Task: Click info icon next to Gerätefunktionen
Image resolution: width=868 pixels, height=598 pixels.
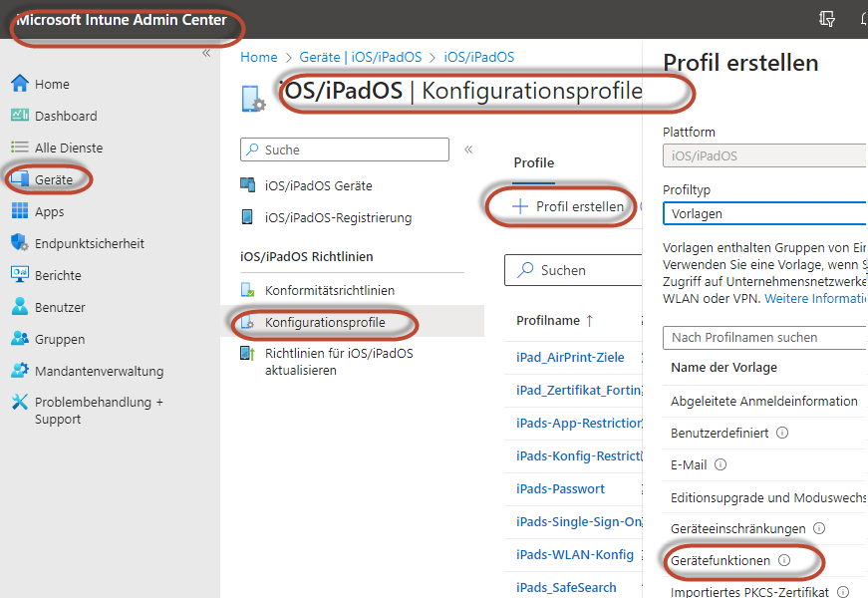Action: [783, 561]
